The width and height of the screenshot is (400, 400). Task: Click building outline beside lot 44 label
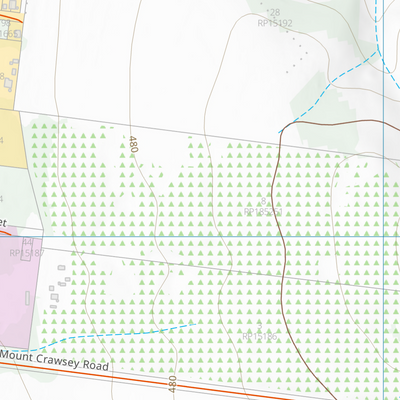25,249
